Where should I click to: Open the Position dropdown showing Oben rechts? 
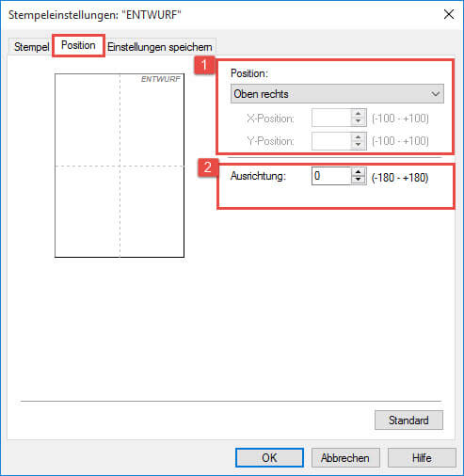coord(337,94)
